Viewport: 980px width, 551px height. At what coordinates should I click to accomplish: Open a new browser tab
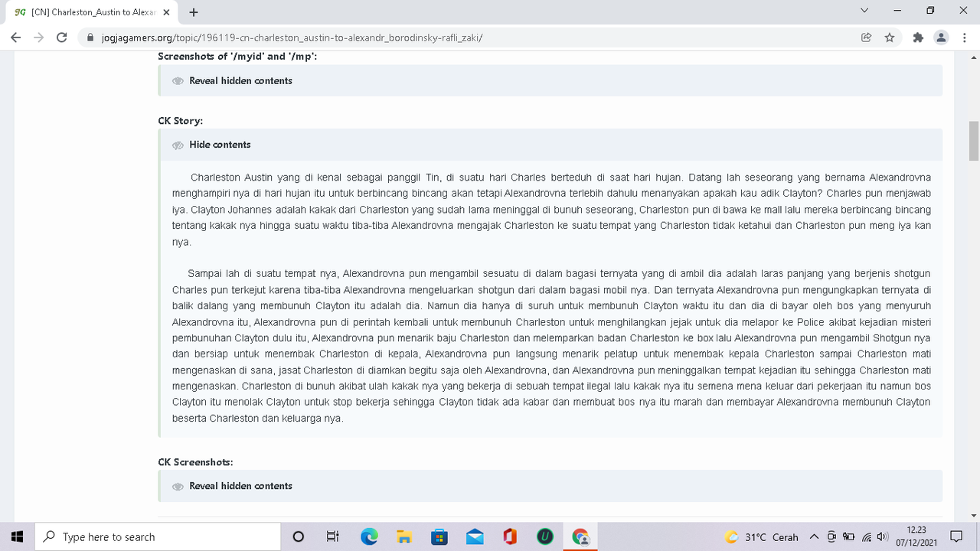(x=194, y=12)
